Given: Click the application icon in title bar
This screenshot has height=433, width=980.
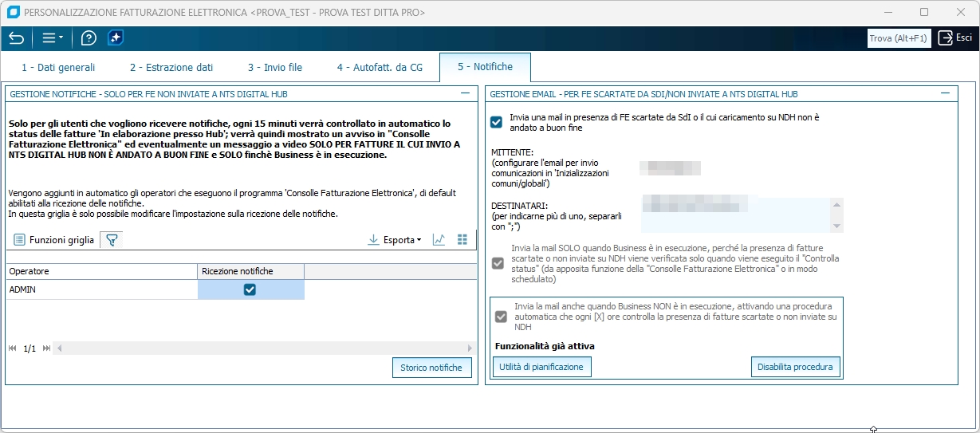Looking at the screenshot, I should 13,13.
